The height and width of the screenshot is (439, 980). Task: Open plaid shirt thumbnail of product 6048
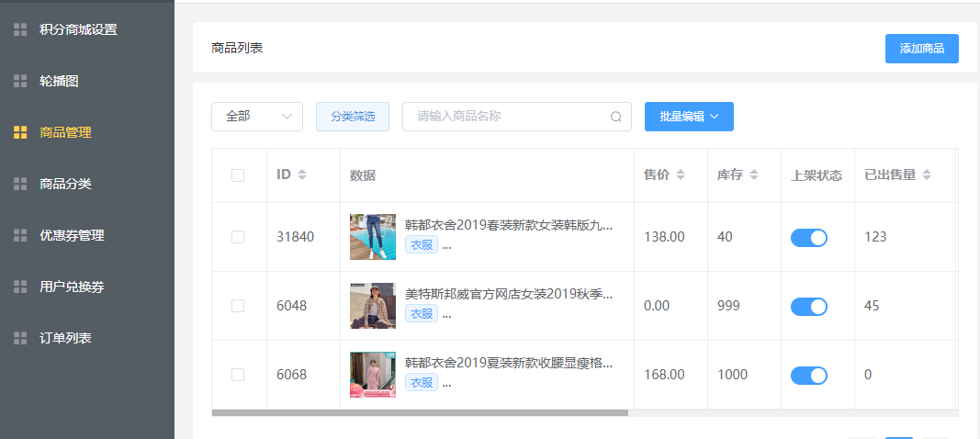(x=373, y=306)
